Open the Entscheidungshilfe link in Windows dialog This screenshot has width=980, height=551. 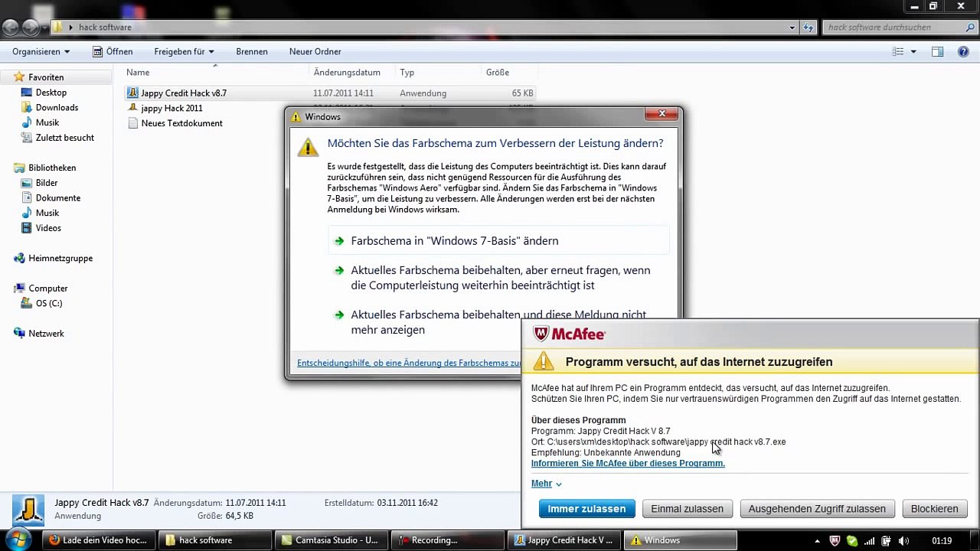coord(409,363)
